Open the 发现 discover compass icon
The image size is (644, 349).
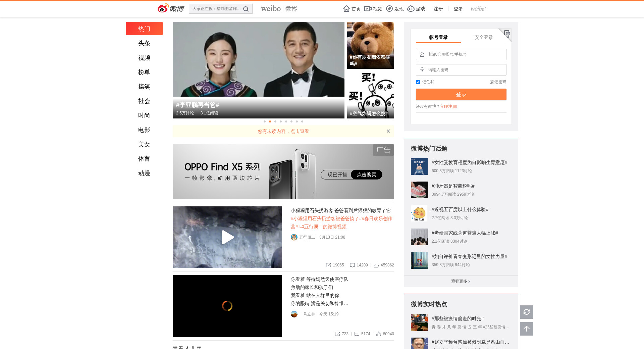[389, 9]
